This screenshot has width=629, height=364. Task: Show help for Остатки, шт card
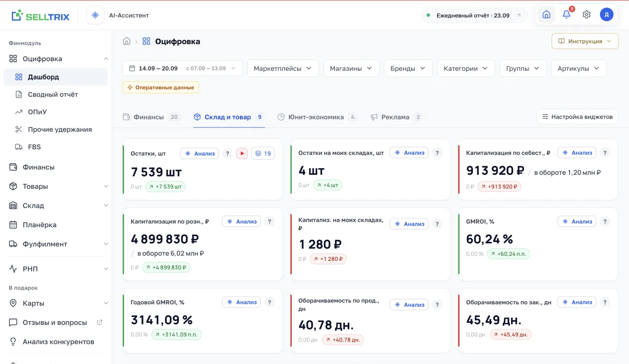227,153
